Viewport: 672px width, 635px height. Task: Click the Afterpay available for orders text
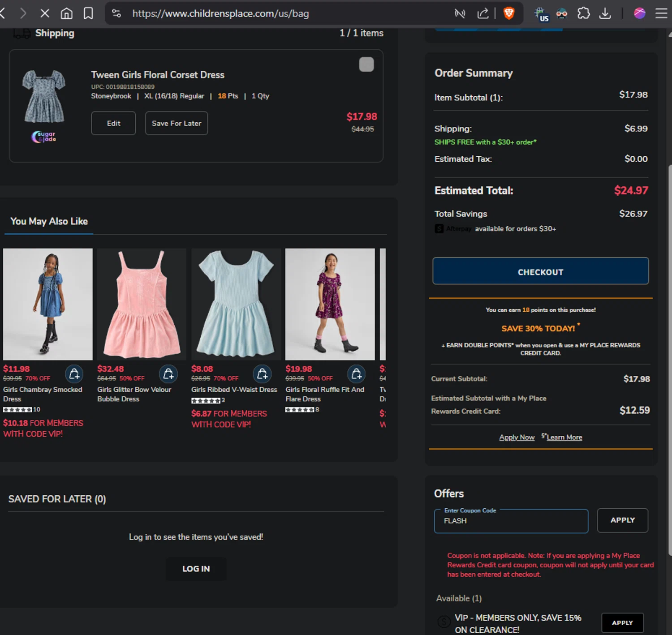pos(495,229)
